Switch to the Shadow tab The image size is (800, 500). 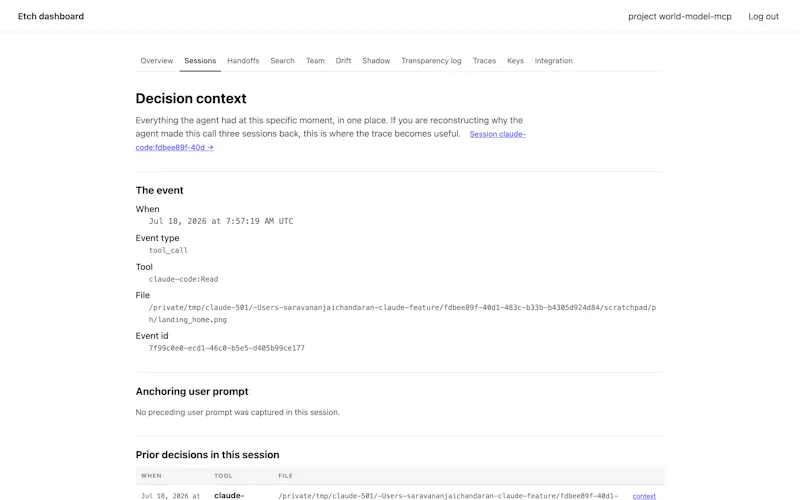pos(376,61)
